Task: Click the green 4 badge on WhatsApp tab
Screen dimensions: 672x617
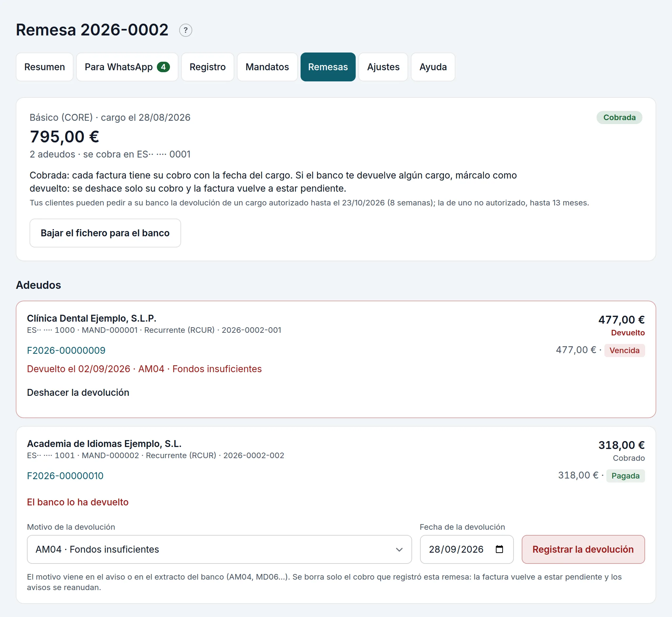Action: tap(163, 67)
